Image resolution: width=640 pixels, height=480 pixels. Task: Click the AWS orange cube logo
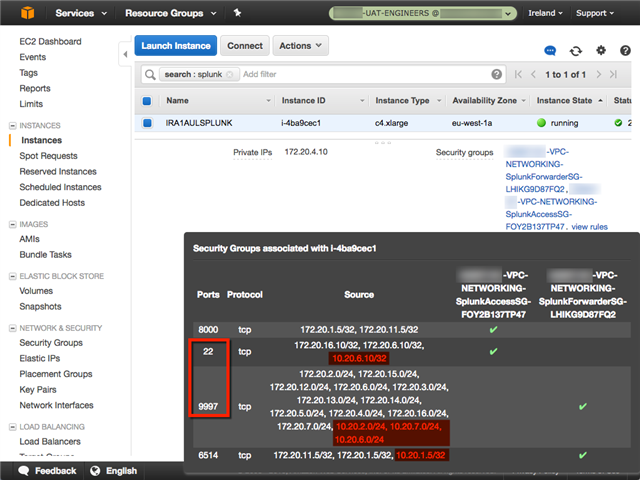pos(27,13)
